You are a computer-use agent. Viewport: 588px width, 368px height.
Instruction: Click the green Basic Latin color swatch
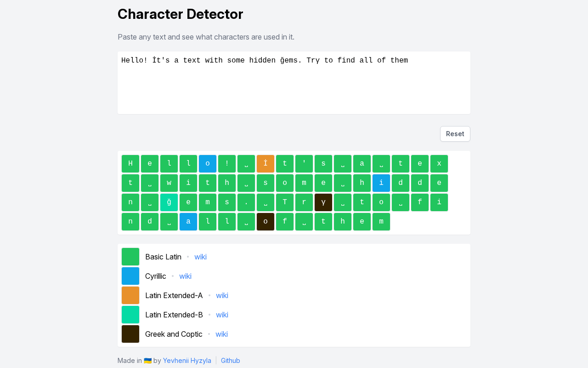pos(130,257)
